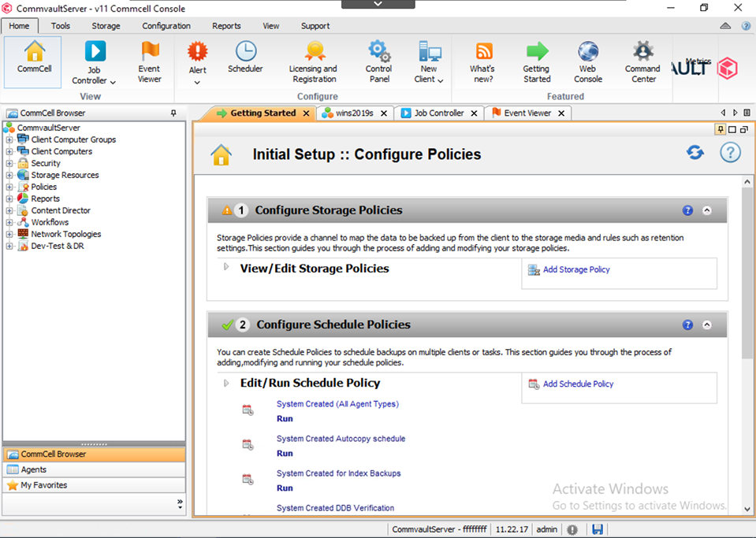This screenshot has width=756, height=538.
Task: Open help for Configure Storage Policies
Action: [687, 210]
